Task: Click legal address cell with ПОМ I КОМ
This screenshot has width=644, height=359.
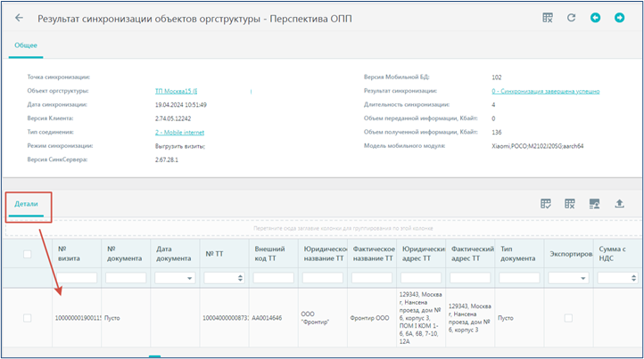Action: pyautogui.click(x=421, y=318)
